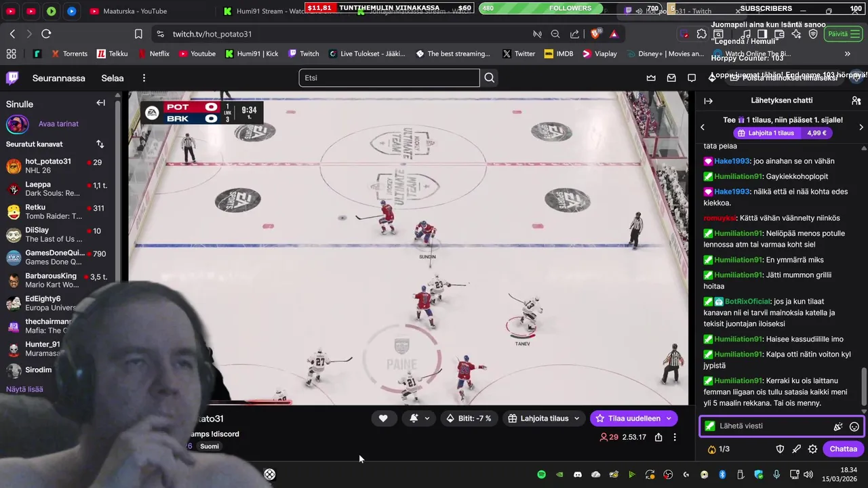Open the IMDB bookmark
The image size is (868, 488).
pos(559,54)
